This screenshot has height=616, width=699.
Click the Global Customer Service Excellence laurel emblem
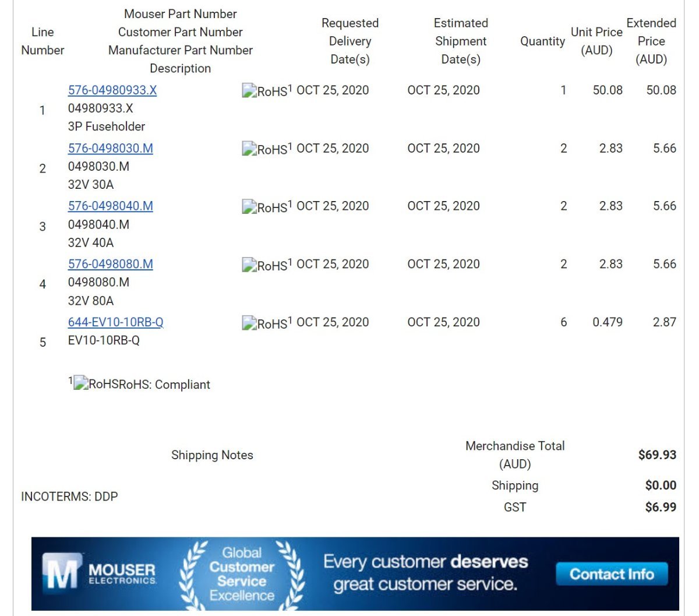242,573
